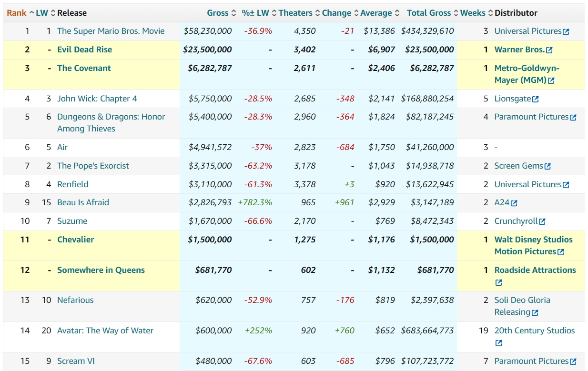This screenshot has height=371, width=588.
Task: Click Paramount external-link icon in Dungeons & Dragons row
Action: click(573, 117)
